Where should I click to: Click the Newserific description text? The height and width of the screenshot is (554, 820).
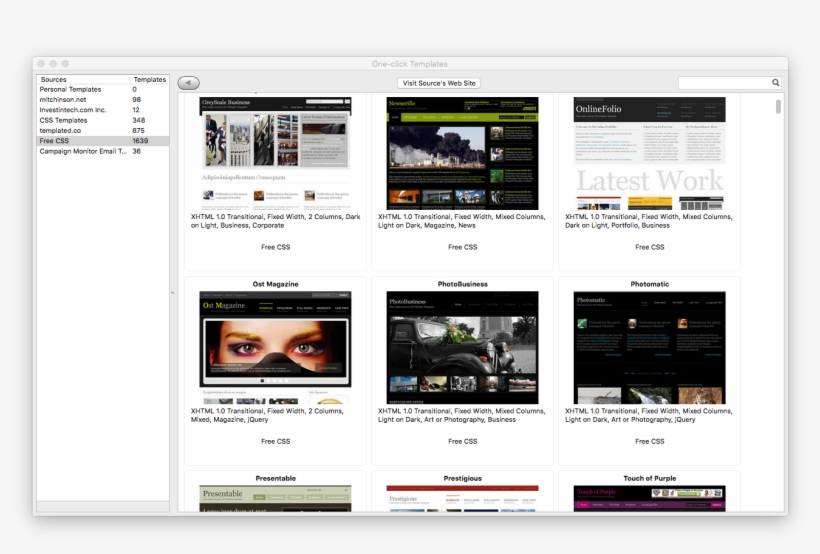click(462, 221)
